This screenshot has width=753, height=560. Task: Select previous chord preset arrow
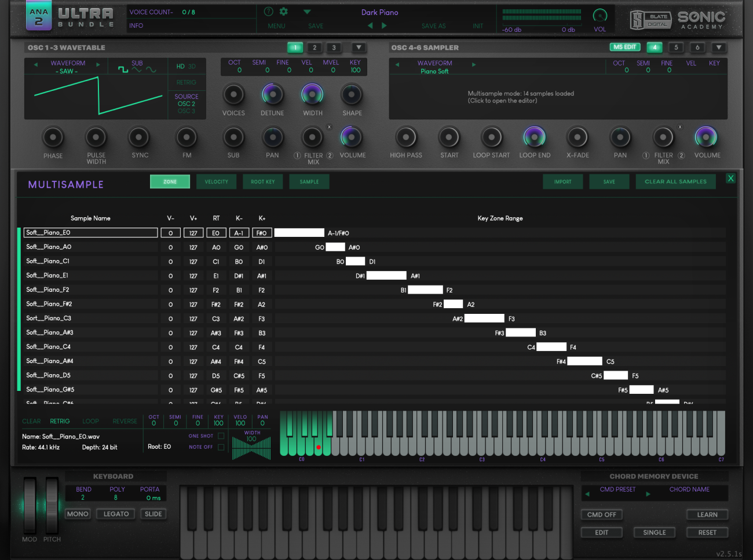tap(587, 494)
